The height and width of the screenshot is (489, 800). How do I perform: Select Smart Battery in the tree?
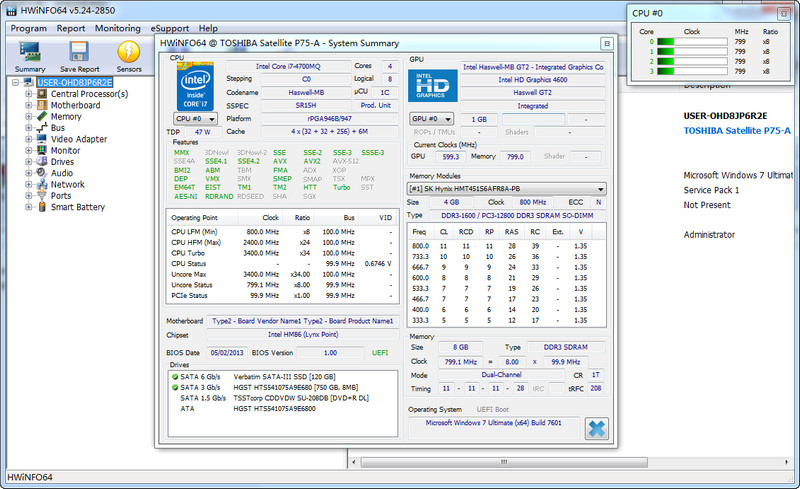pos(78,208)
